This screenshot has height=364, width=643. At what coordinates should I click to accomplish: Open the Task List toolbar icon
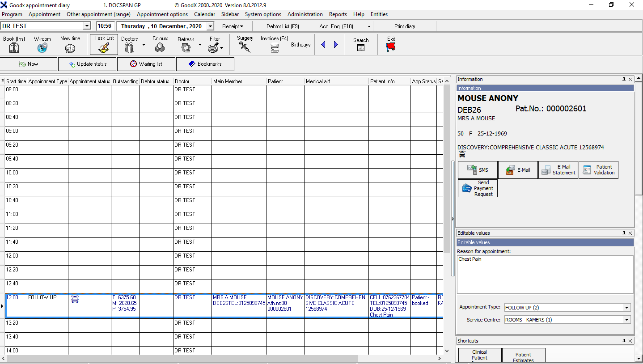(x=104, y=48)
